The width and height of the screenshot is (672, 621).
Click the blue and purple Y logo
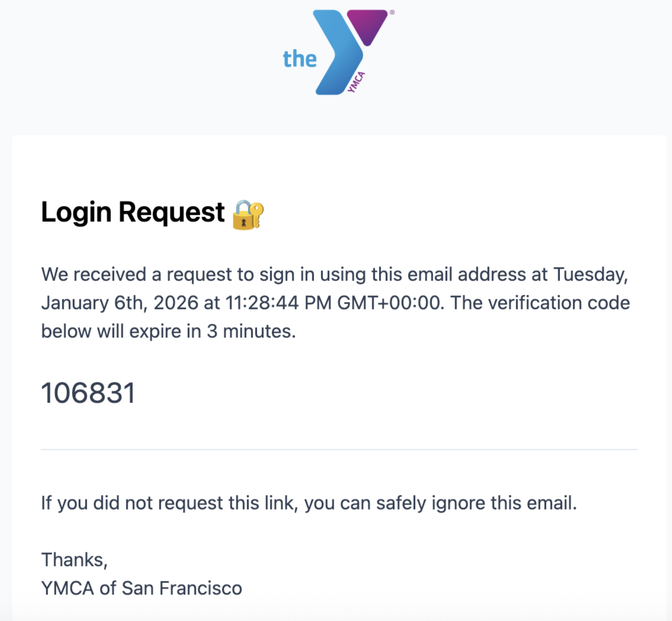tap(338, 52)
